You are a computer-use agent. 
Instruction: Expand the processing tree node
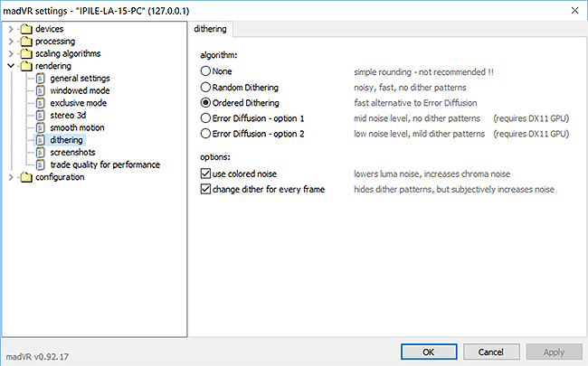[11, 42]
